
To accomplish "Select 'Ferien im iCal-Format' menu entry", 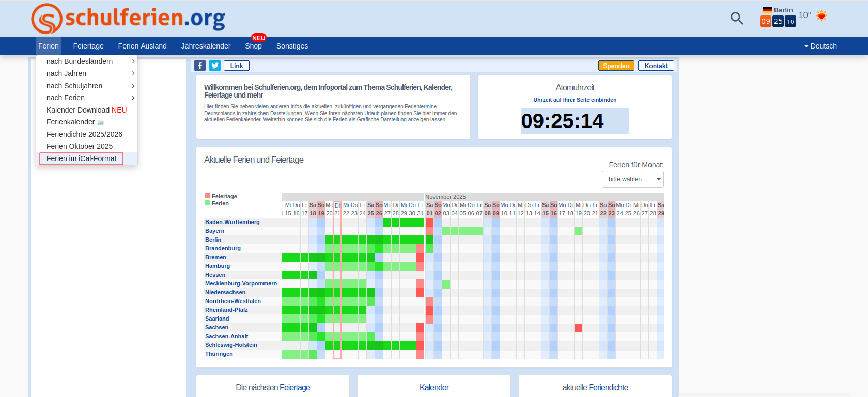I will coord(81,158).
